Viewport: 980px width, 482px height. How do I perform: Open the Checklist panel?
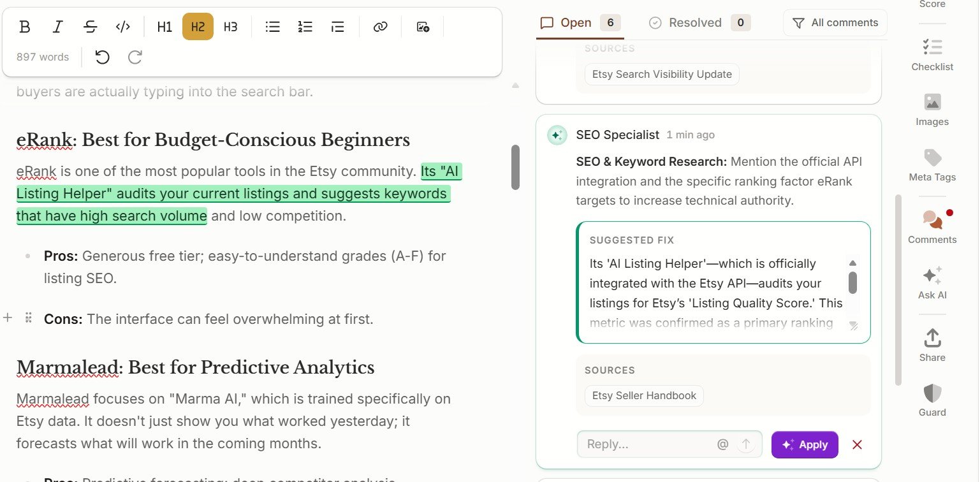pos(932,54)
